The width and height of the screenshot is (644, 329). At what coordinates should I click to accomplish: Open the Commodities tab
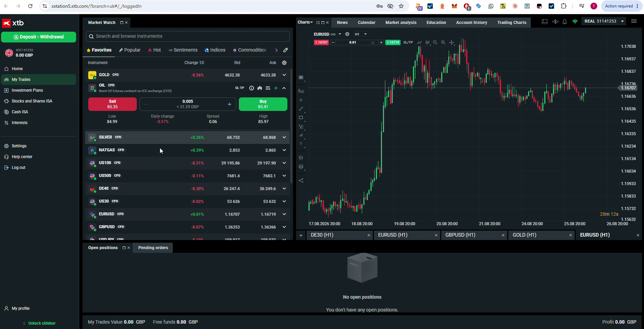pos(249,50)
